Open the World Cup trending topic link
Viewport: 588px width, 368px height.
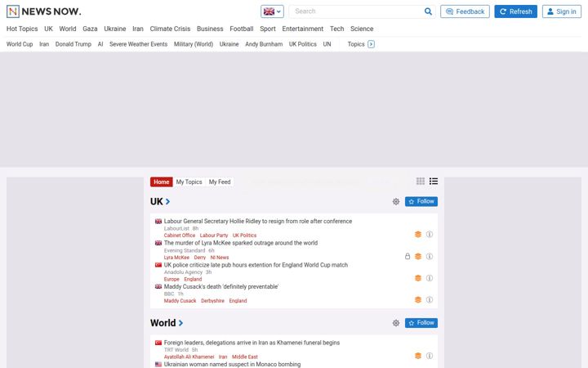coord(20,44)
